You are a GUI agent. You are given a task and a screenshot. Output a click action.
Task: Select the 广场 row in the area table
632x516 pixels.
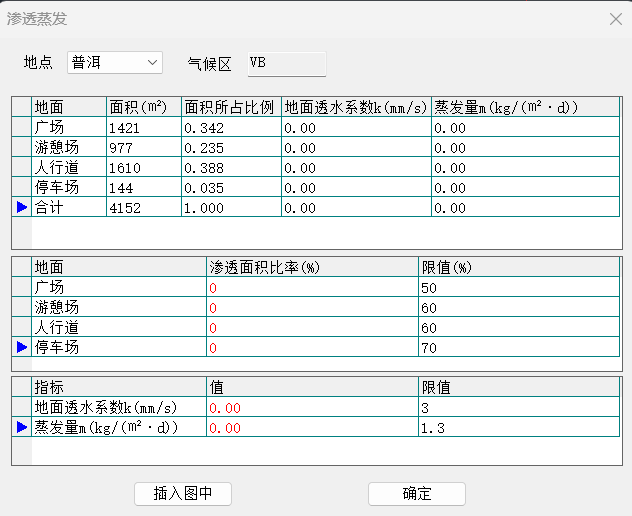tap(68, 127)
